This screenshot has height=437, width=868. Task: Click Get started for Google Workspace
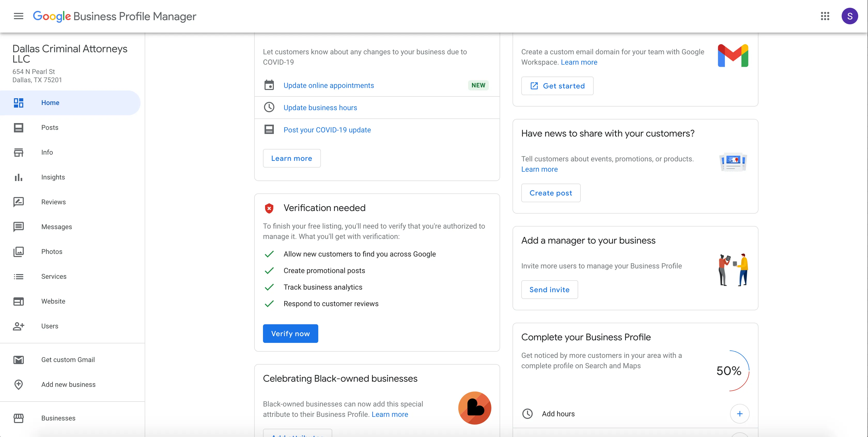pos(557,86)
